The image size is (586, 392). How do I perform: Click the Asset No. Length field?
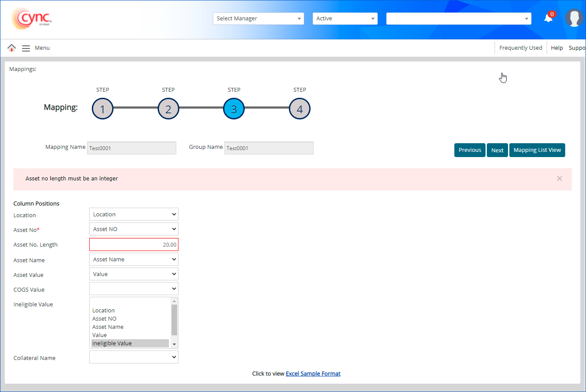[133, 245]
